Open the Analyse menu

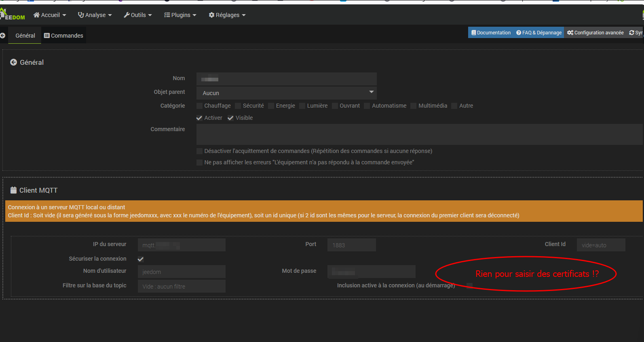click(x=95, y=15)
